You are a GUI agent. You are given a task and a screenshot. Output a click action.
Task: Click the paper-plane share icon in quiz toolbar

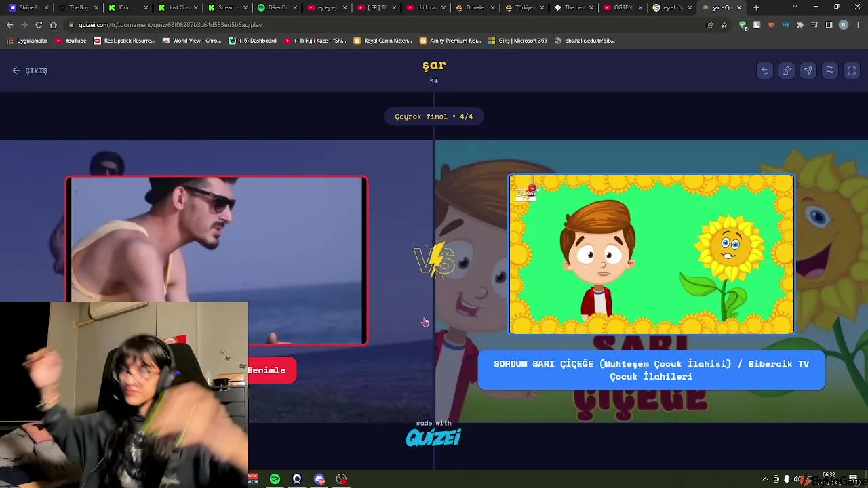(808, 70)
